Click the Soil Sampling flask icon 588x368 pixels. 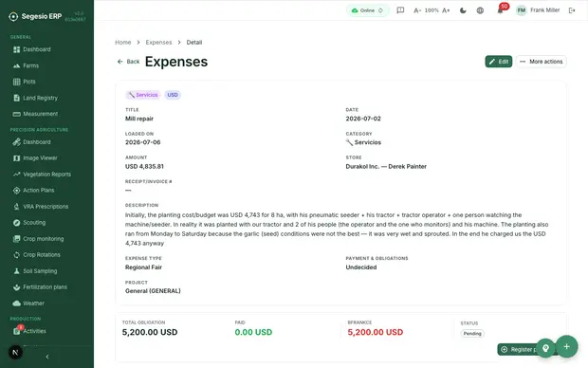pos(16,271)
